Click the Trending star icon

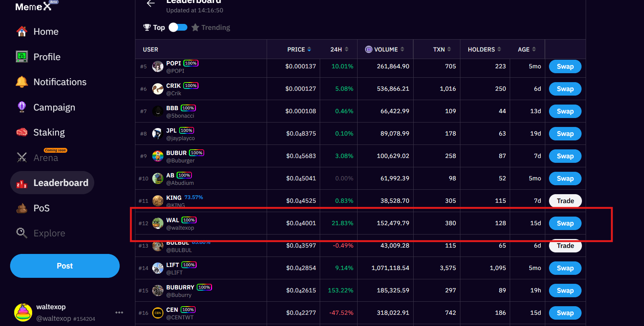[195, 27]
